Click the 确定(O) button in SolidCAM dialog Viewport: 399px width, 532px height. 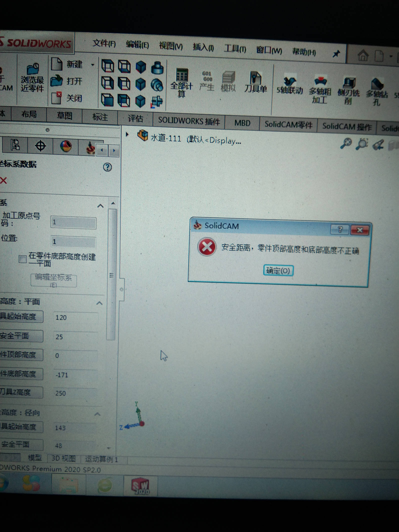point(278,271)
